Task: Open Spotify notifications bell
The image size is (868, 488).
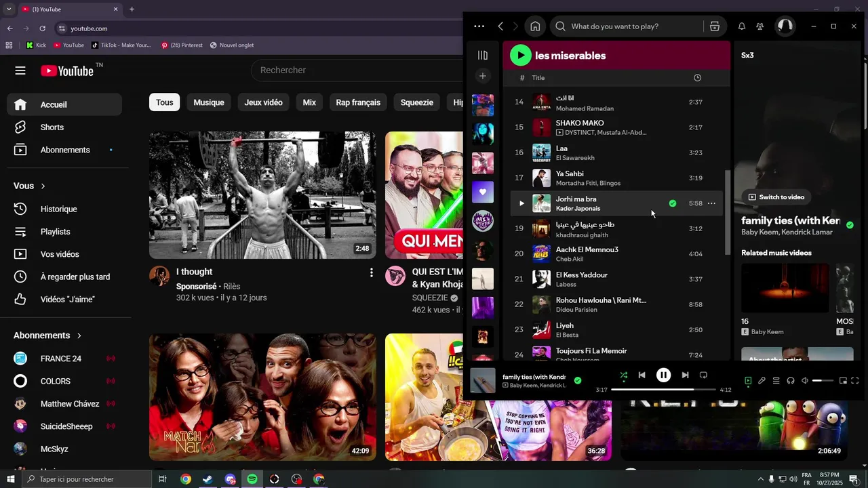Action: (x=742, y=26)
